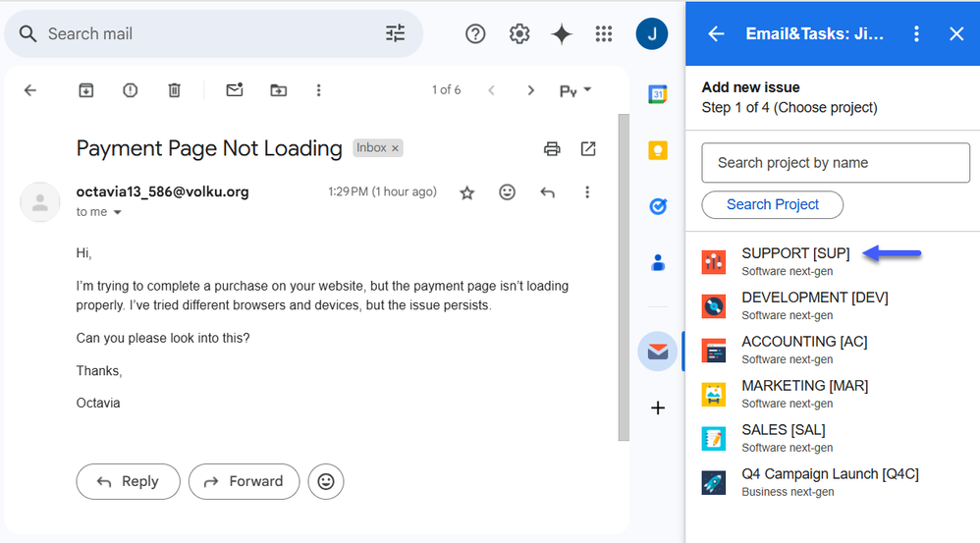Click the Search mail input field
980x543 pixels.
pos(212,33)
